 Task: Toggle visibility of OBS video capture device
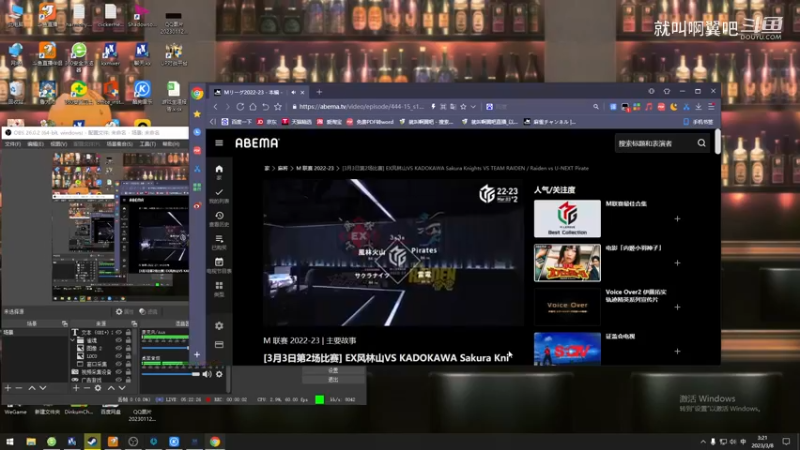[118, 372]
